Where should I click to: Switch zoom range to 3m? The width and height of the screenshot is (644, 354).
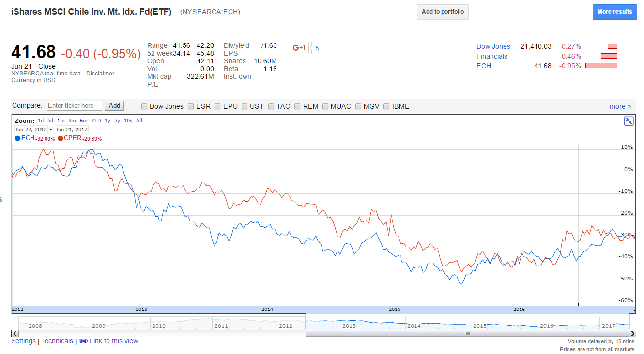(72, 121)
